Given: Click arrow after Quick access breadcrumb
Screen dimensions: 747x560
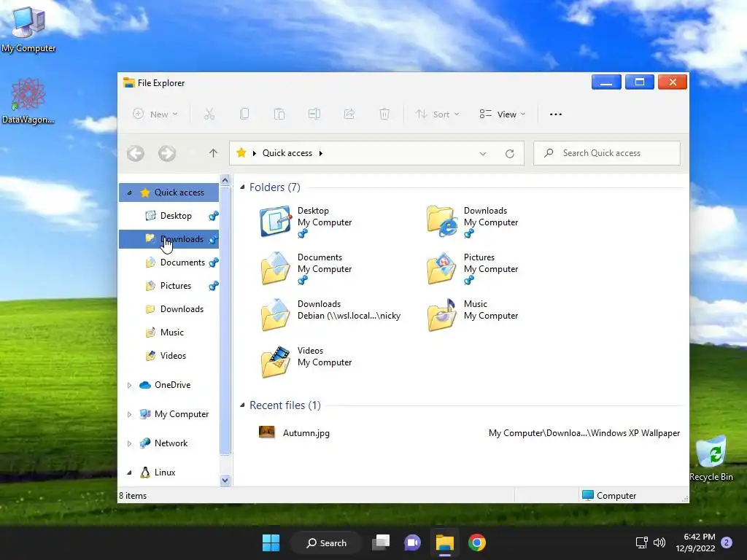Looking at the screenshot, I should (x=321, y=153).
